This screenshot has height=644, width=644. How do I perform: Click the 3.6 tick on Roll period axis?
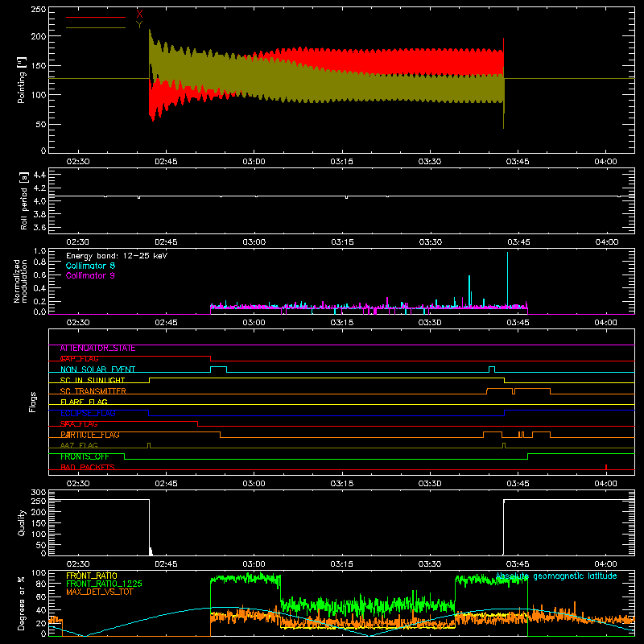39,227
